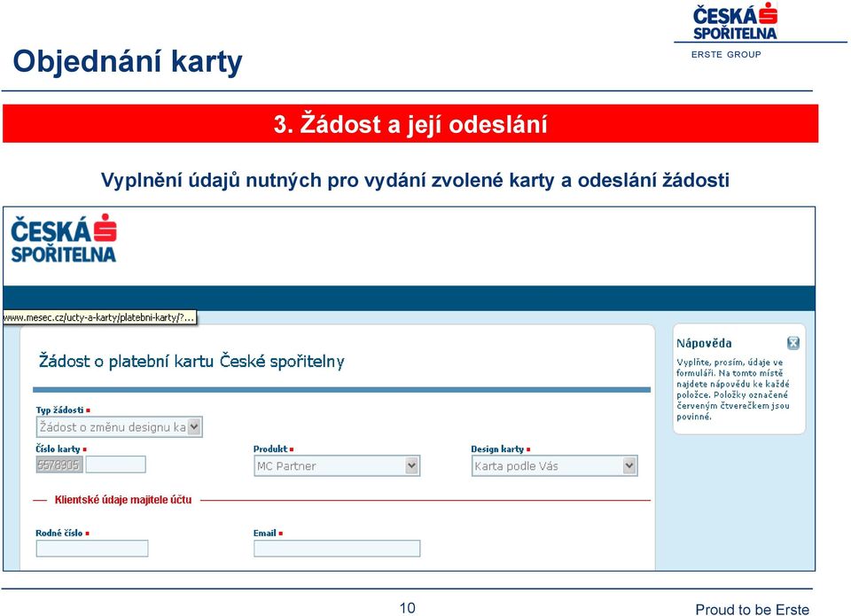The image size is (851, 616).
Task: Click the page number 10
Action: coord(408,608)
